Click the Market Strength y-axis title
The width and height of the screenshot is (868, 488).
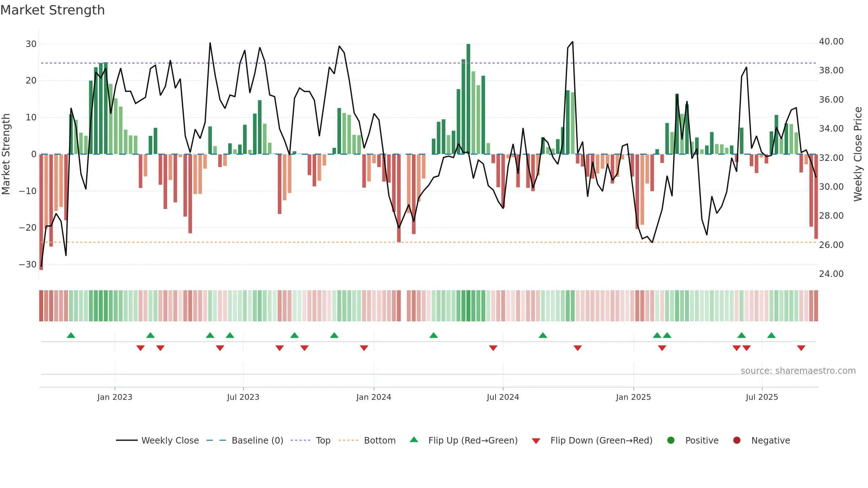point(6,154)
